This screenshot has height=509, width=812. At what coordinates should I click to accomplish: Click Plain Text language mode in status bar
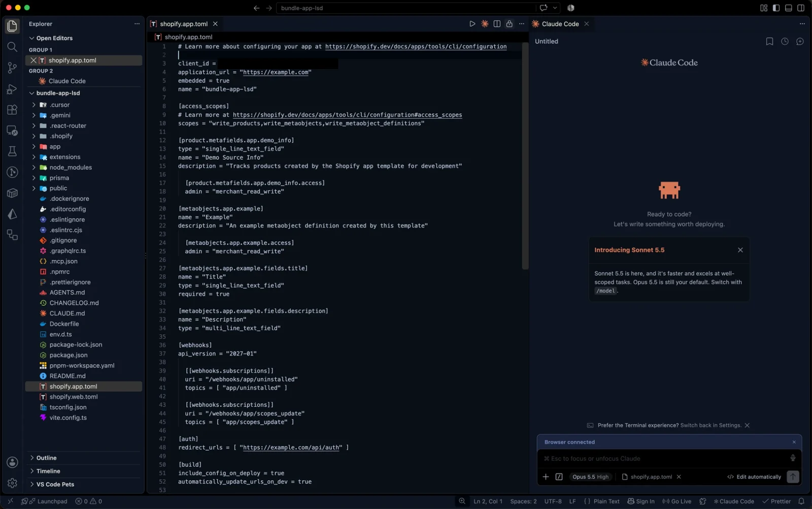[x=606, y=501]
